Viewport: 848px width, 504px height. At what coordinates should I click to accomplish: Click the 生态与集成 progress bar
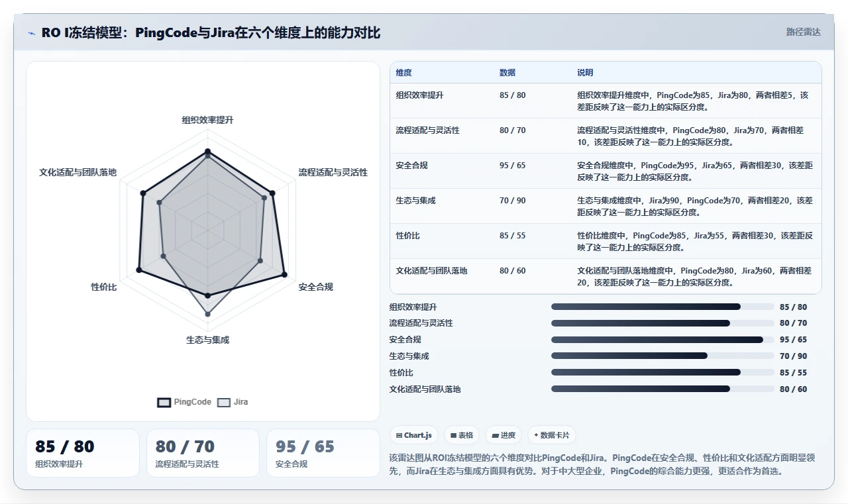pos(662,356)
